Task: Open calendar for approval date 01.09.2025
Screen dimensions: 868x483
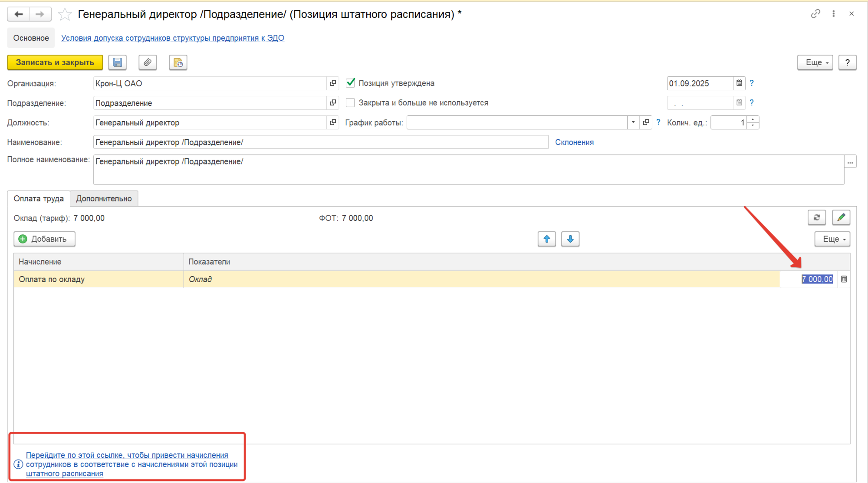Action: tap(739, 83)
